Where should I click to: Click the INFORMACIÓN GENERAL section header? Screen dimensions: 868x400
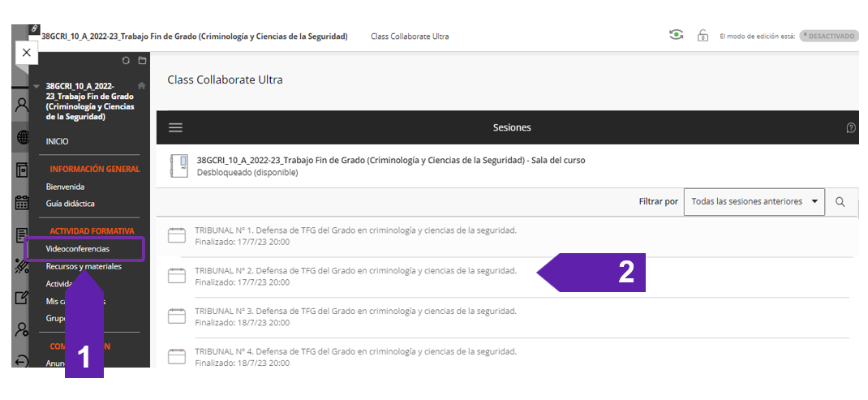coord(95,170)
